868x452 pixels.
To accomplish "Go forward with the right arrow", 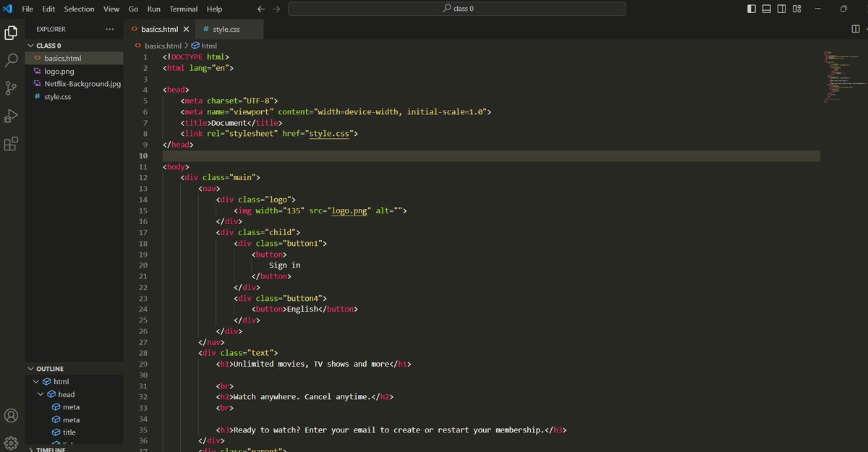I will coord(276,9).
